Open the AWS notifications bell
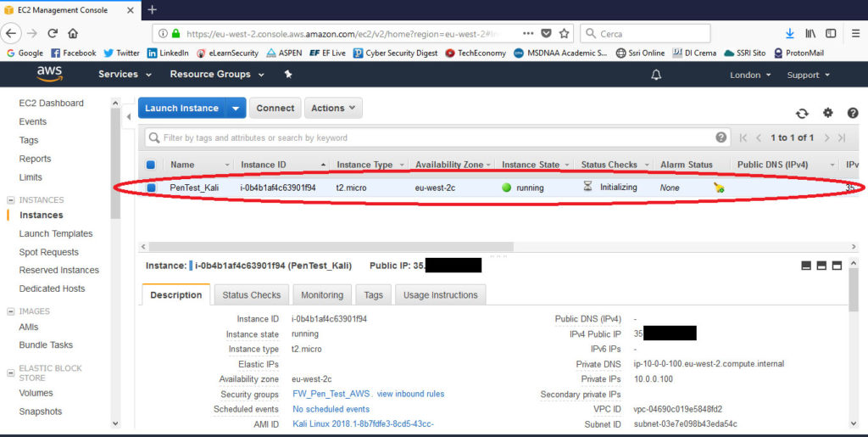The image size is (868, 437). click(x=656, y=75)
